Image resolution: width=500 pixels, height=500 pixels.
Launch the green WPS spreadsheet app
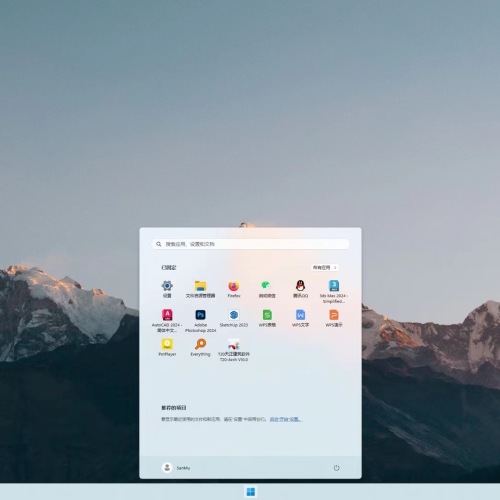tap(267, 318)
